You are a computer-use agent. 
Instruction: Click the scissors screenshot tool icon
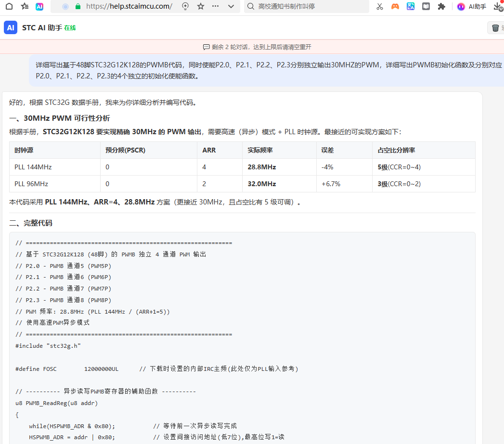pyautogui.click(x=380, y=6)
